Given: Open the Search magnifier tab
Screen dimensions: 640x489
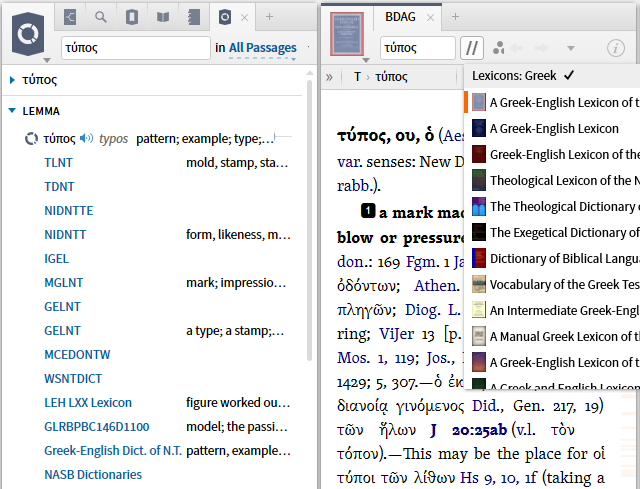Looking at the screenshot, I should coord(101,17).
